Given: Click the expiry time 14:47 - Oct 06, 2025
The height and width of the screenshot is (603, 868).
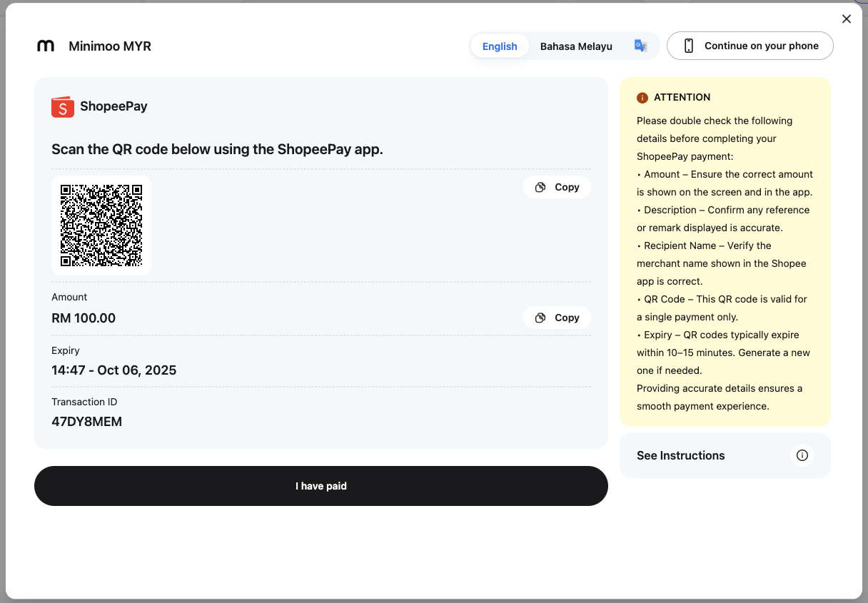Looking at the screenshot, I should click(113, 370).
